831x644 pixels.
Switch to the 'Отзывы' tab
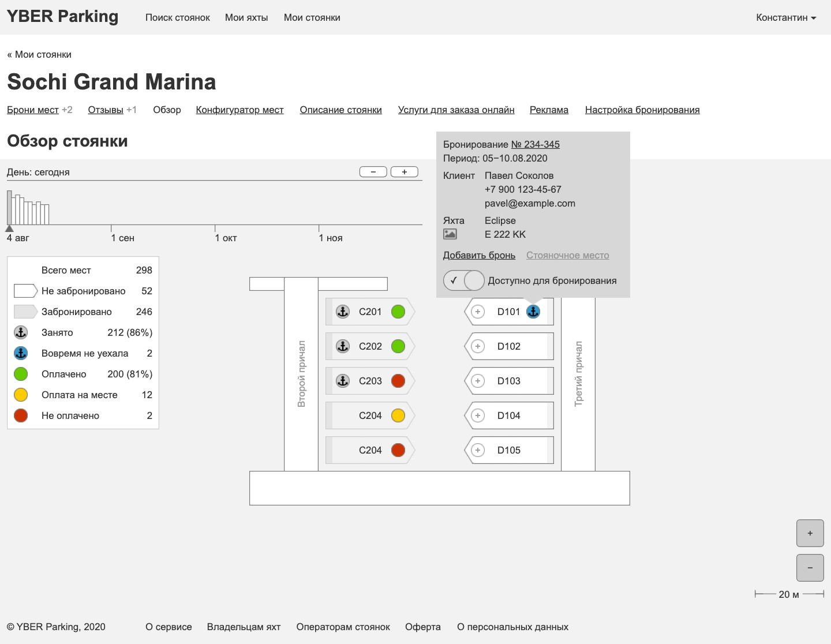(106, 110)
